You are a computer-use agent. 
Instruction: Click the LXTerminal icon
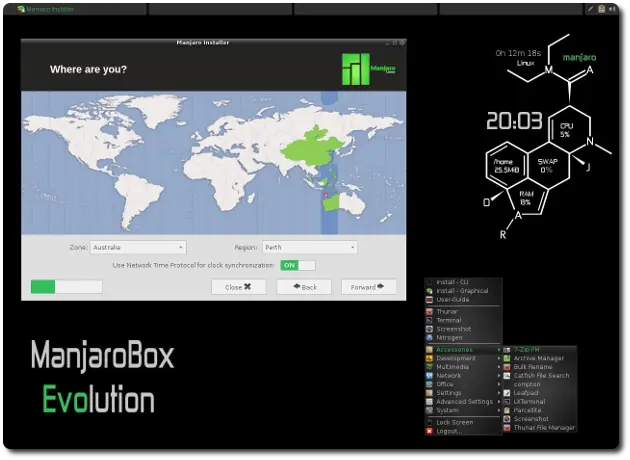point(507,402)
